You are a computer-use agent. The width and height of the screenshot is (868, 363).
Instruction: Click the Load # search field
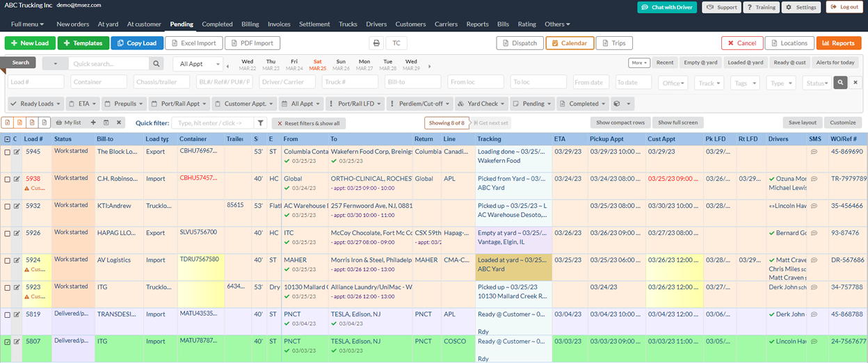coord(36,83)
